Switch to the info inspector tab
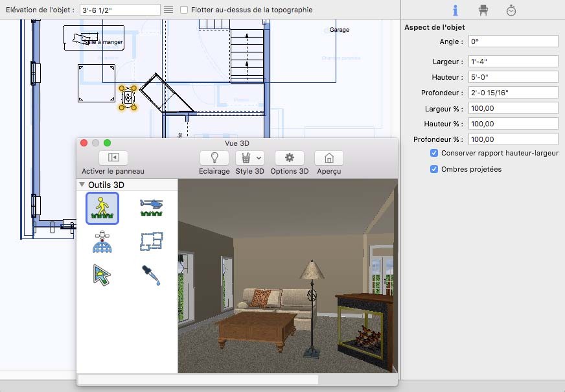The height and width of the screenshot is (392, 565). (x=455, y=10)
